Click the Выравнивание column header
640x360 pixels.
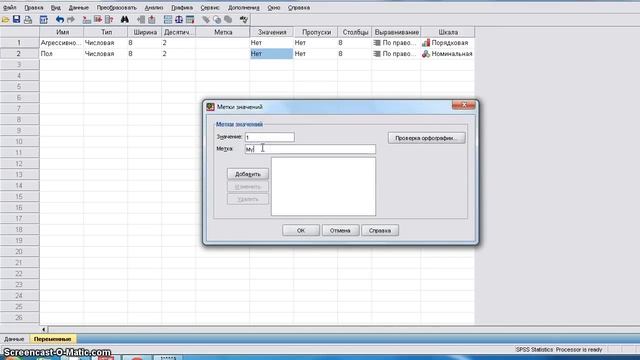pos(396,32)
